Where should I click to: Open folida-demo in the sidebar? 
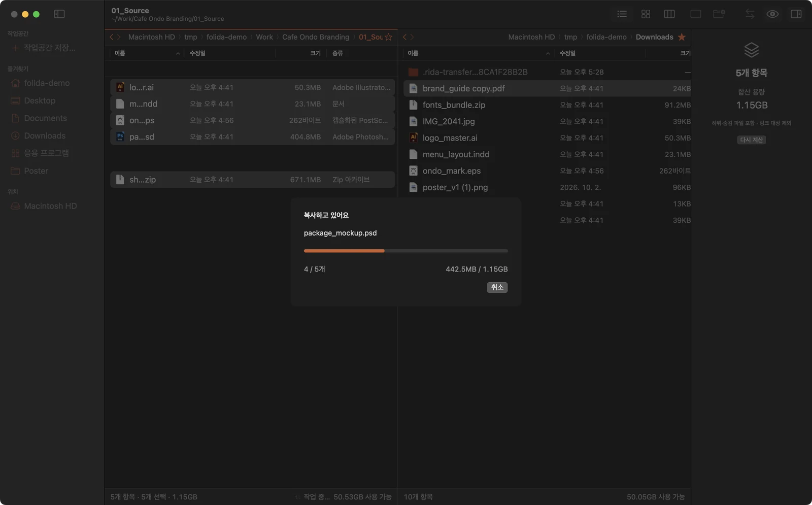tap(47, 83)
